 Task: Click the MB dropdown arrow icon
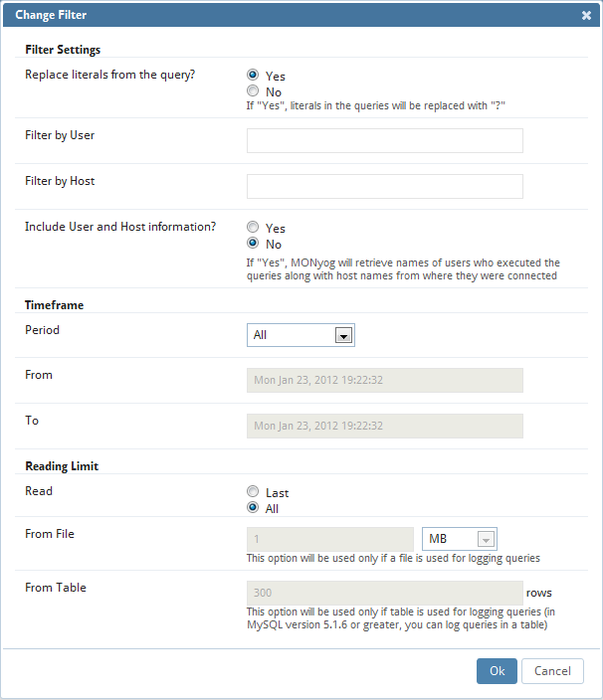(x=486, y=539)
